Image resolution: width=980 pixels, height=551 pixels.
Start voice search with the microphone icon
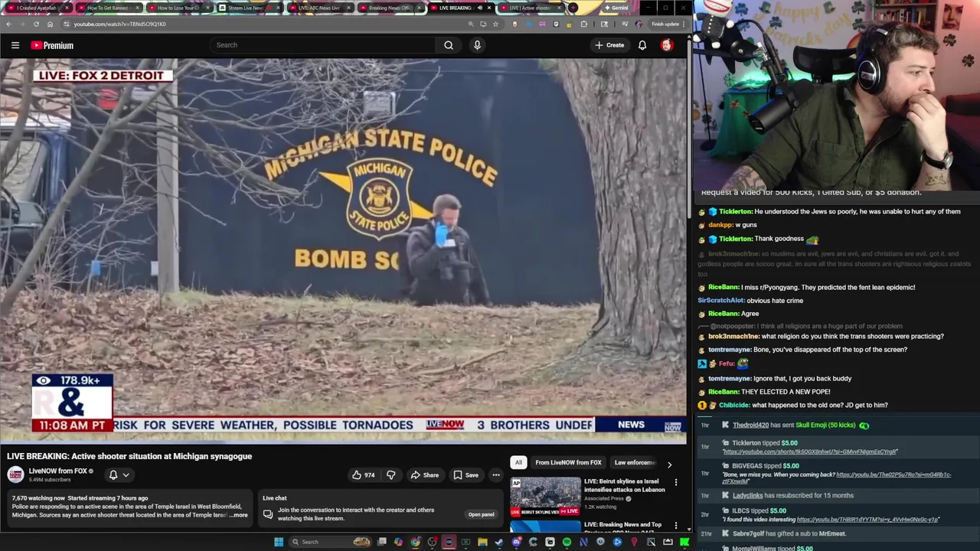[x=477, y=45]
